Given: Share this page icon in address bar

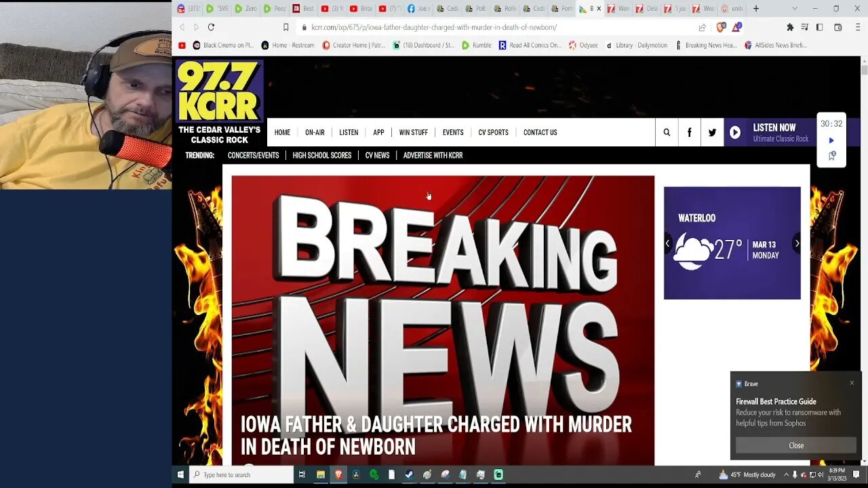Looking at the screenshot, I should pos(702,27).
